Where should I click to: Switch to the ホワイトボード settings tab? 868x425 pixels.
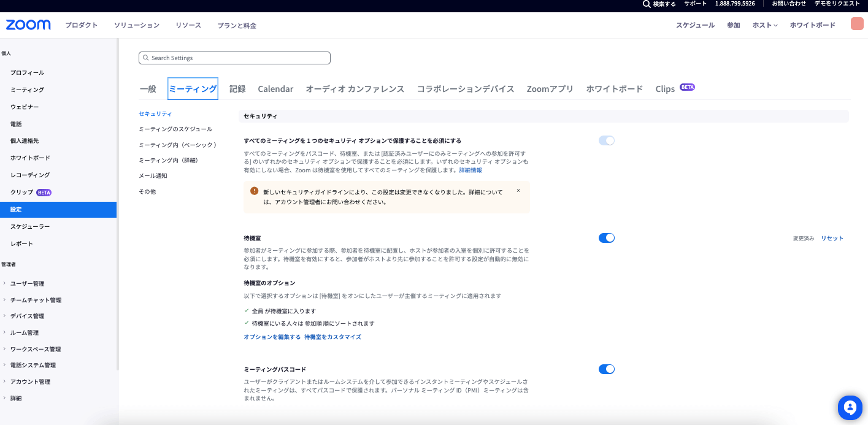615,89
